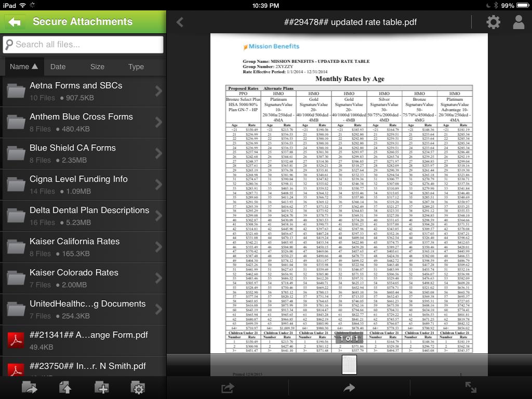Tap the green back arrow in Secure Attachments header
Viewport: 532px width, 399px height.
pos(14,22)
